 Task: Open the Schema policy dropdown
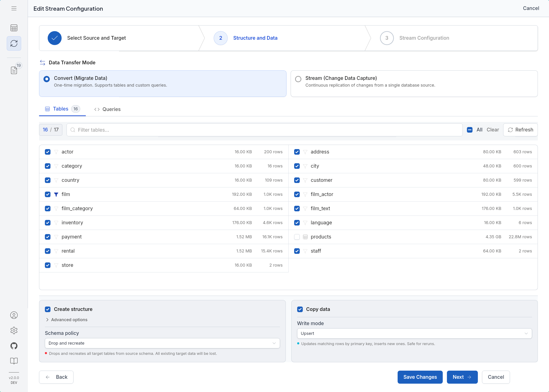point(162,343)
